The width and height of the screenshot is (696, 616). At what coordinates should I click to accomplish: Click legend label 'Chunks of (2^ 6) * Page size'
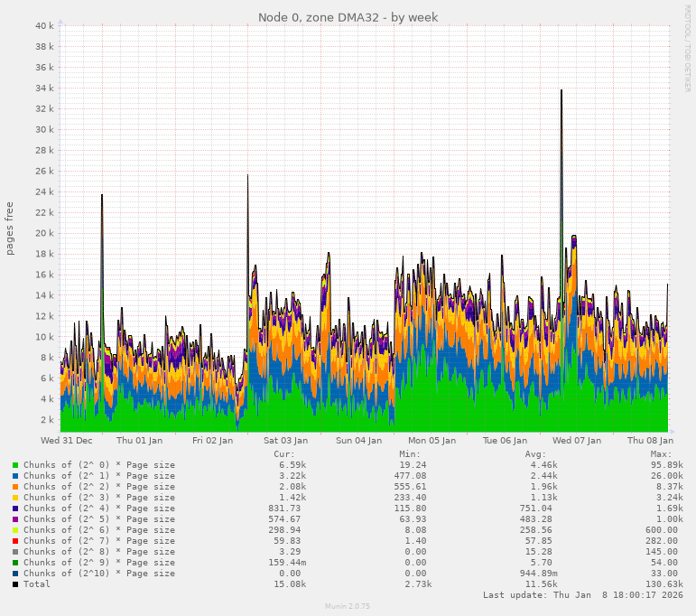pyautogui.click(x=99, y=530)
